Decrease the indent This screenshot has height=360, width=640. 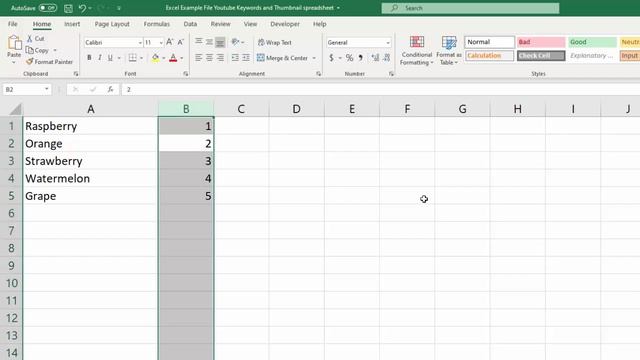[x=235, y=58]
